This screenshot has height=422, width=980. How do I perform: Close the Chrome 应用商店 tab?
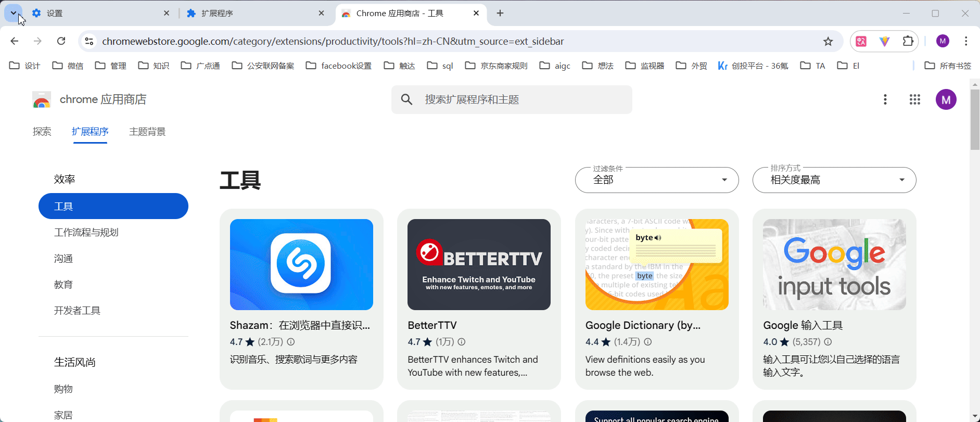[476, 14]
